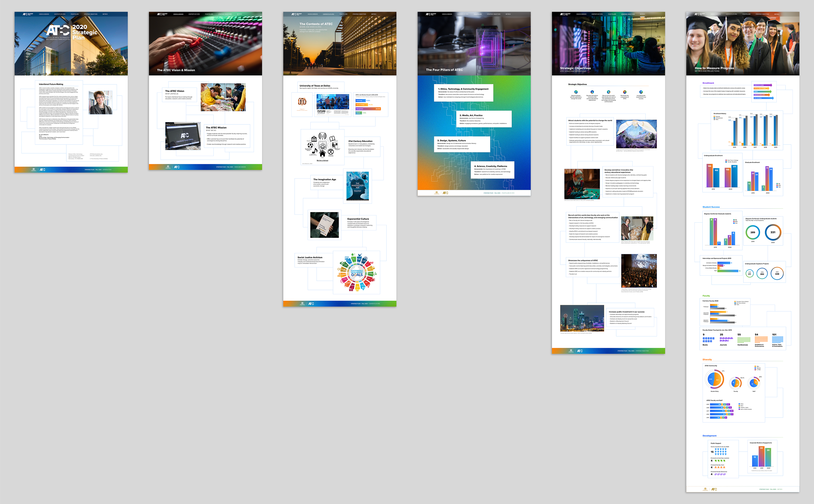Select Metrics on Strategic Objectives page nav
The width and height of the screenshot is (814, 504).
pos(642,14)
